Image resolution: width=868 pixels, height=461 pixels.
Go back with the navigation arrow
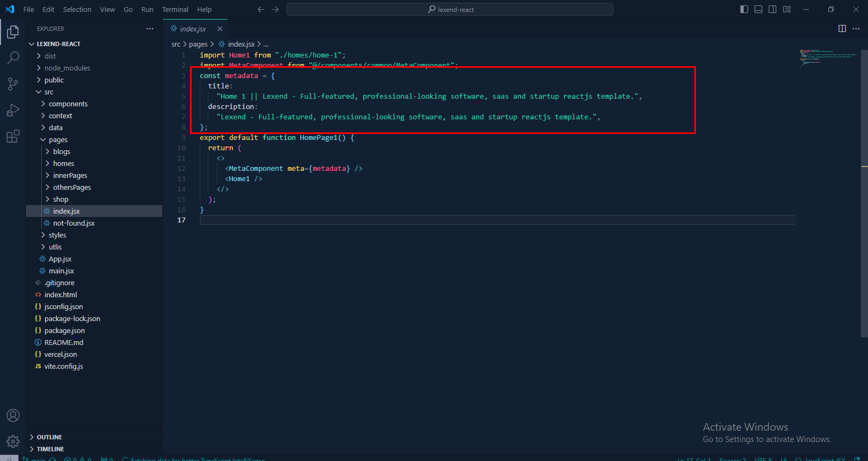[x=261, y=9]
